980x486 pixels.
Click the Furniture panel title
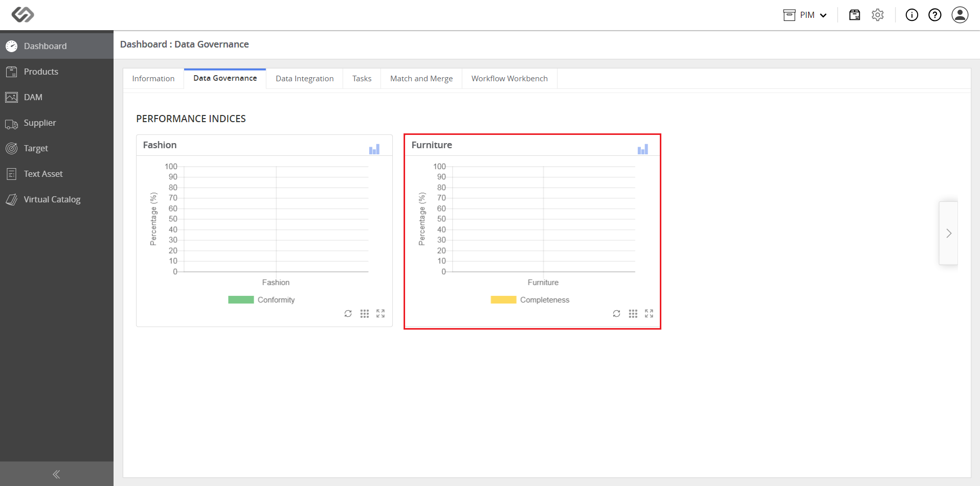432,145
